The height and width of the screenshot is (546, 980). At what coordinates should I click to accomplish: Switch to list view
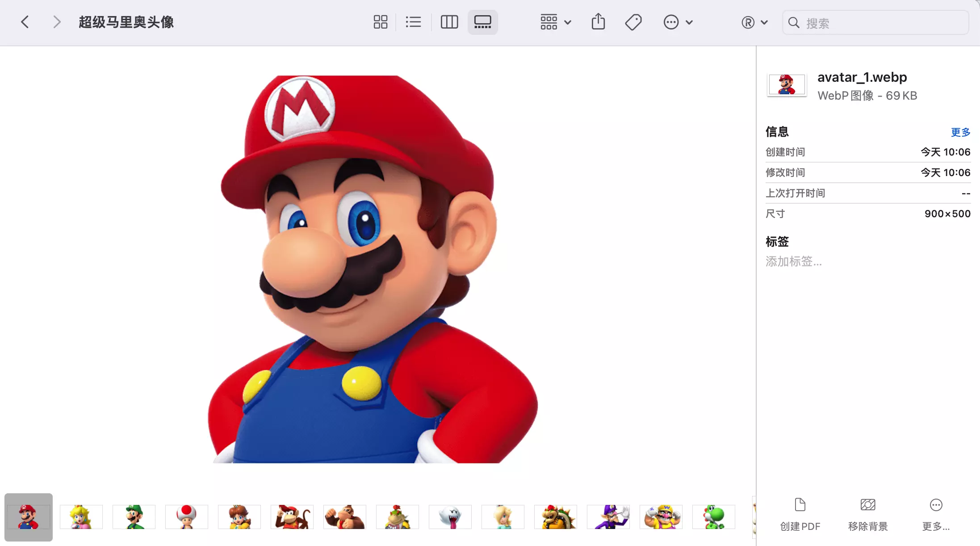(413, 22)
